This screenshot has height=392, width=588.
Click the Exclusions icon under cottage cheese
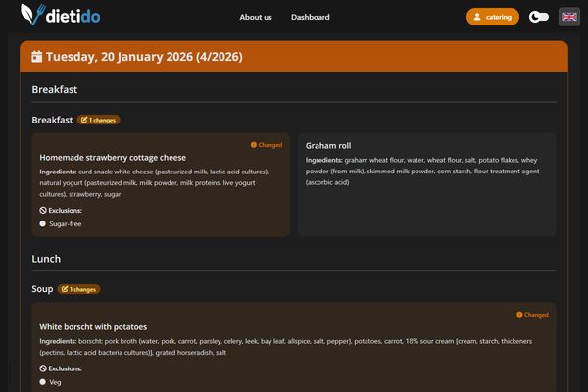point(43,210)
